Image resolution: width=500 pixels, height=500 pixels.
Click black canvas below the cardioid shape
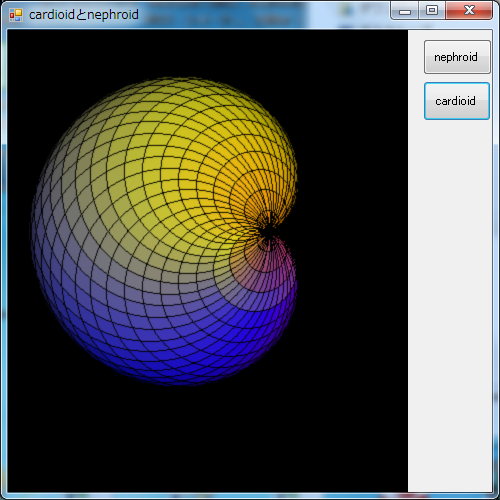[x=207, y=440]
